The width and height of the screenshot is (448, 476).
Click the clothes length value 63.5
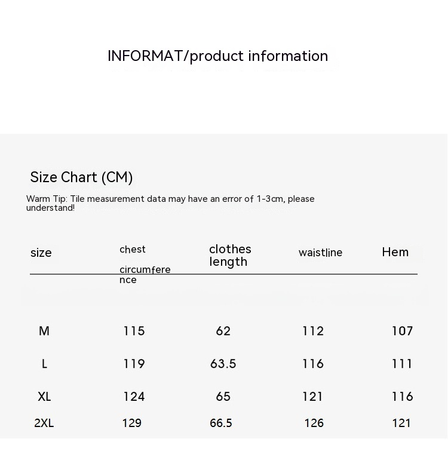point(223,364)
